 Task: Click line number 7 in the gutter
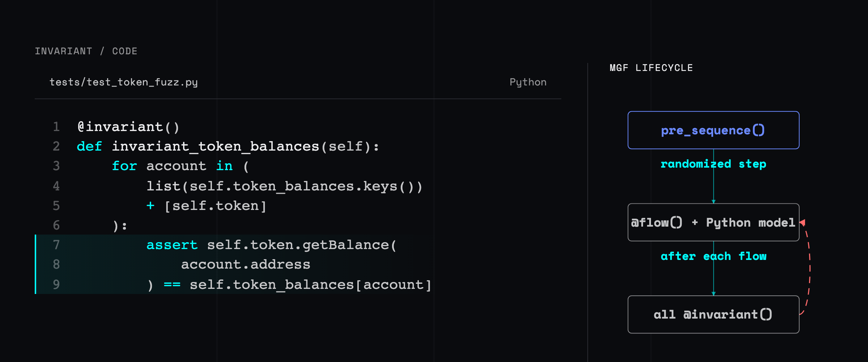point(56,245)
